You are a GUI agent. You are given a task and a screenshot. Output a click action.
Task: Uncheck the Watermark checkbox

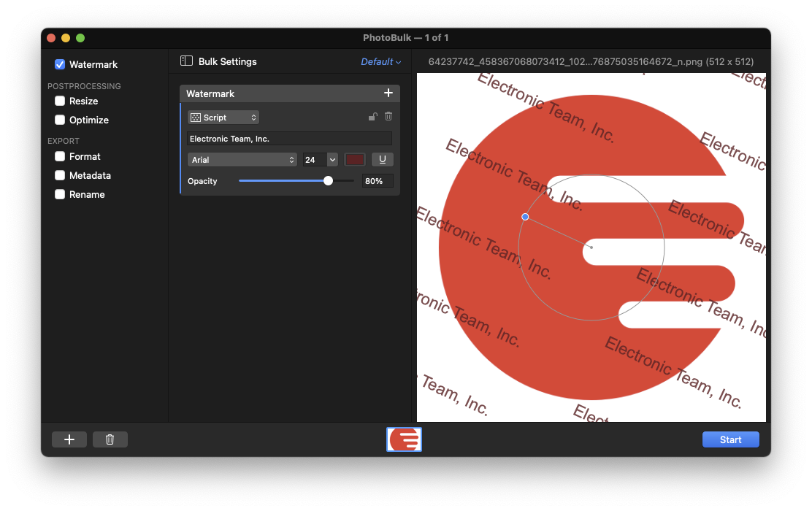(x=60, y=65)
